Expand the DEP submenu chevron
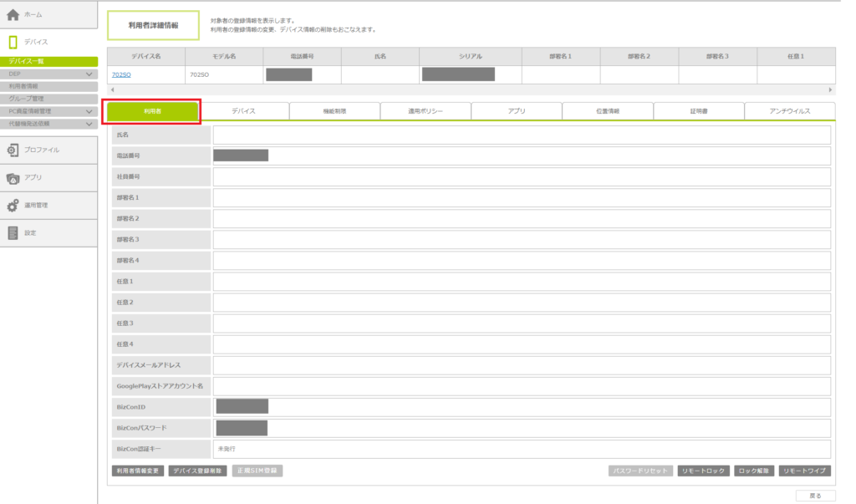This screenshot has height=504, width=856. coord(89,74)
